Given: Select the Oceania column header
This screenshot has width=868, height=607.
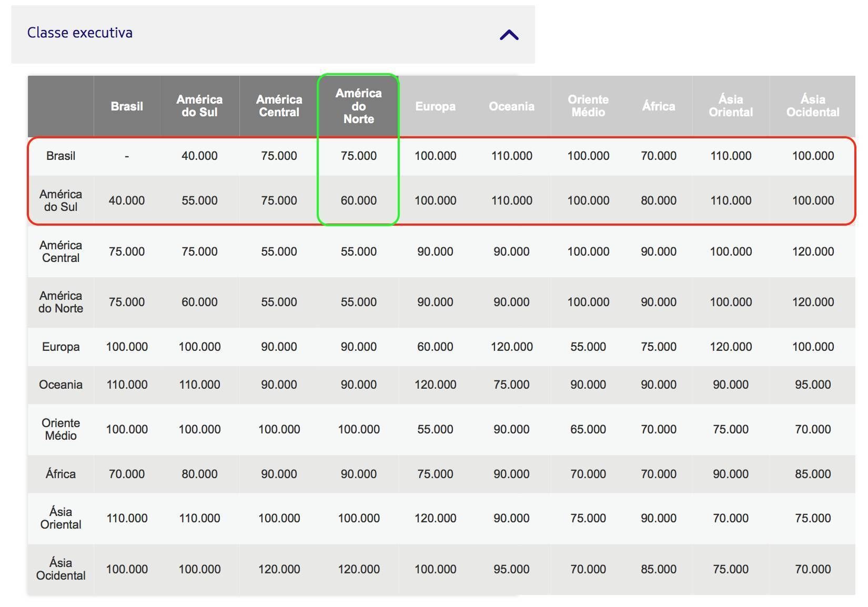Looking at the screenshot, I should 511,106.
